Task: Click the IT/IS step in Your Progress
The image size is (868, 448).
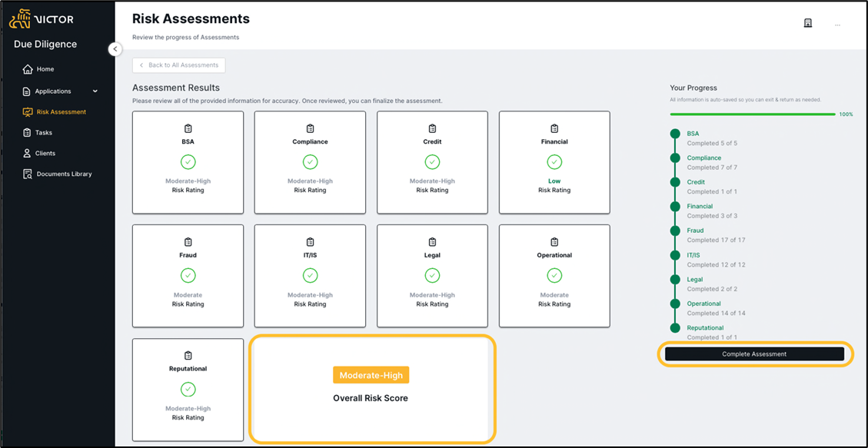Action: (x=693, y=255)
